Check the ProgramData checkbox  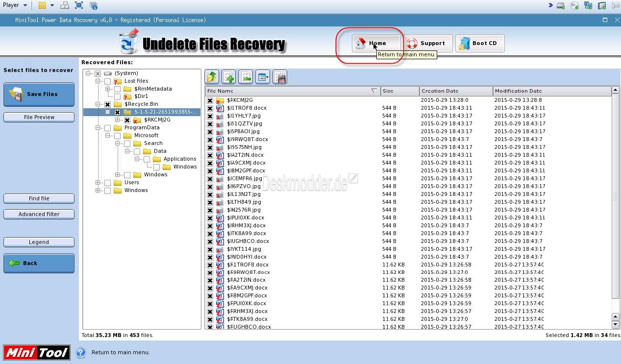point(107,128)
